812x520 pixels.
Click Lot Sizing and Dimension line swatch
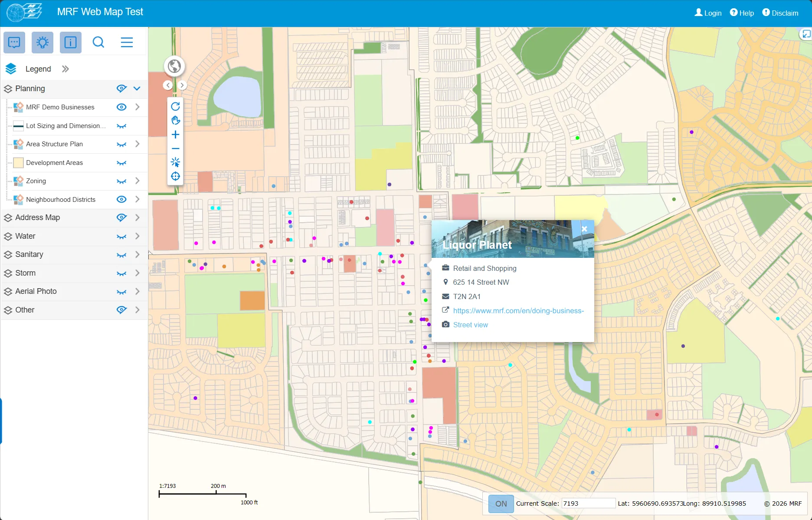pyautogui.click(x=18, y=126)
